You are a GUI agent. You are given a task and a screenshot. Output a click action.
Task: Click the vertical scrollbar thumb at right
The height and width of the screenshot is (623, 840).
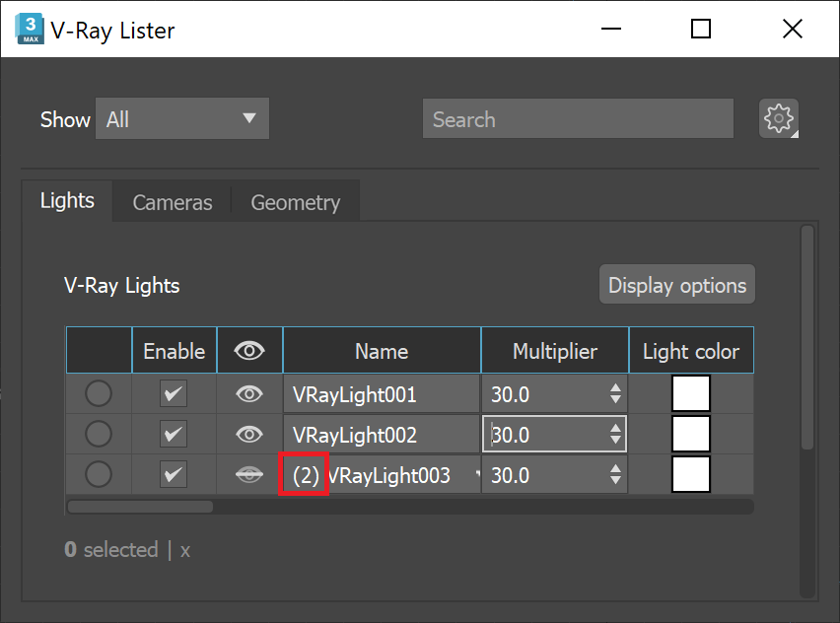pos(807,337)
